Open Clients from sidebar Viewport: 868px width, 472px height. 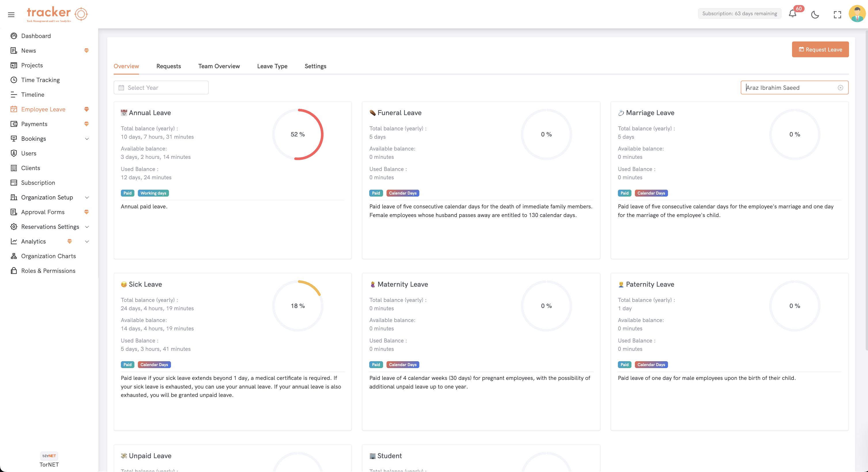coord(30,168)
